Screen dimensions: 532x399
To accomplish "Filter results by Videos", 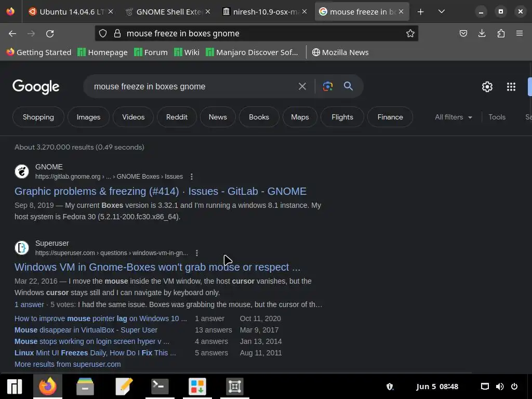I will pos(134,117).
